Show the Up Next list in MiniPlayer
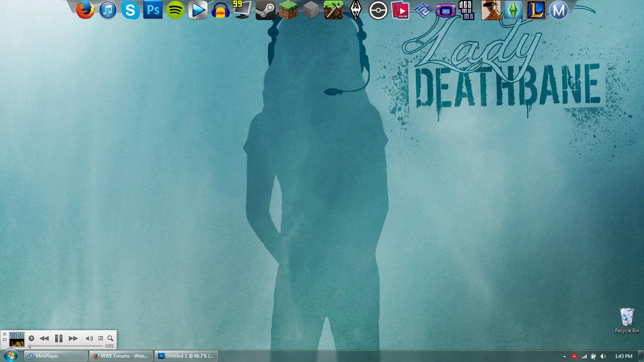 101,338
